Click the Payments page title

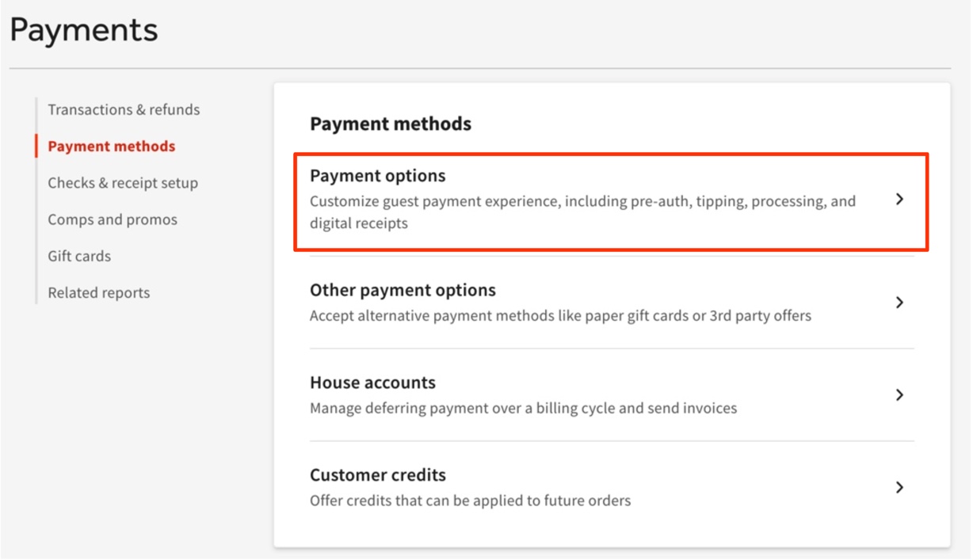tap(84, 30)
